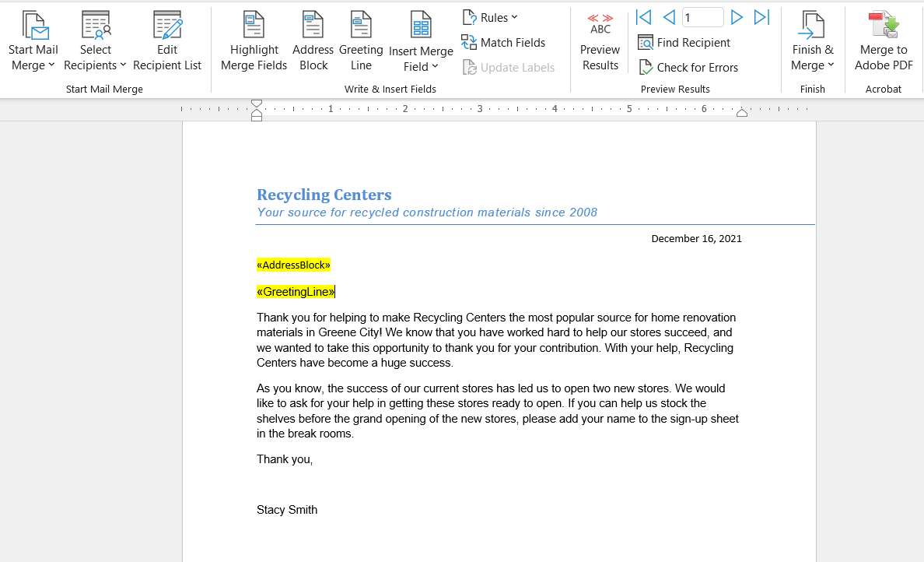The image size is (924, 562).
Task: Click the GreetingLine merge field
Action: pyautogui.click(x=296, y=292)
